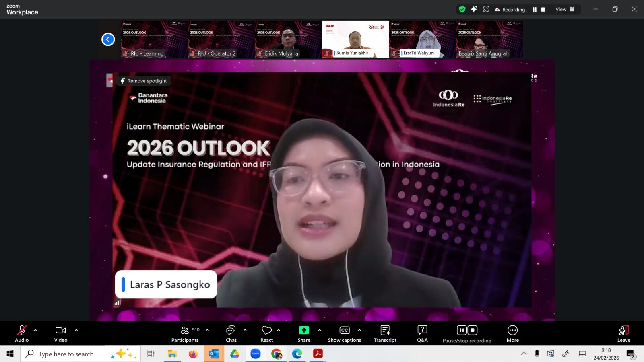Click the encryption shield icon
This screenshot has width=644, height=362.
click(462, 9)
